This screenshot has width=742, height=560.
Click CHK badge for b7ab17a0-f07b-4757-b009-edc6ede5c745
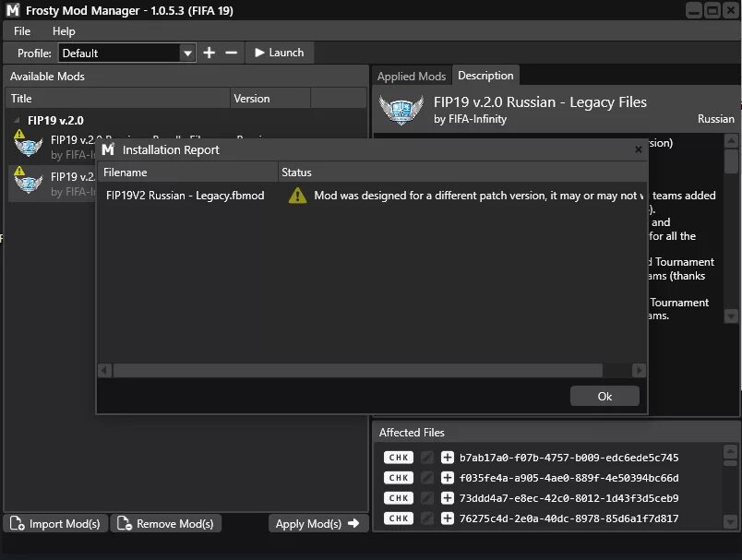point(399,458)
